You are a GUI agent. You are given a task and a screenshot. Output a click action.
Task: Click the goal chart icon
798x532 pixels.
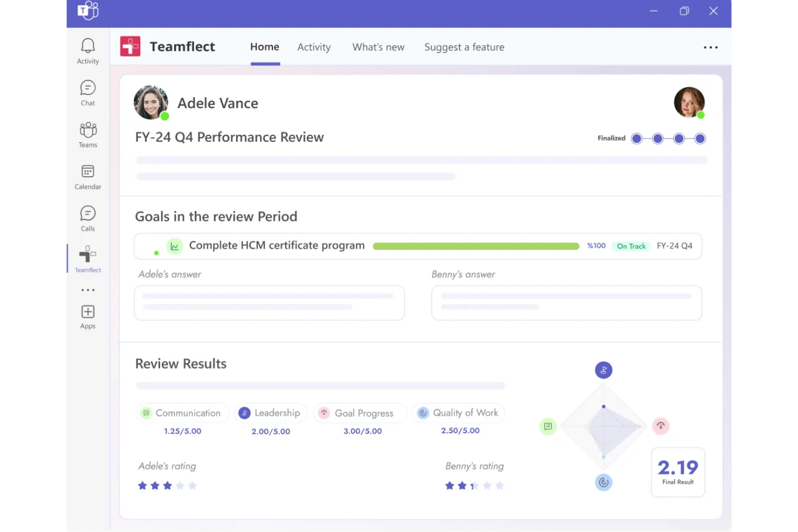[175, 246]
